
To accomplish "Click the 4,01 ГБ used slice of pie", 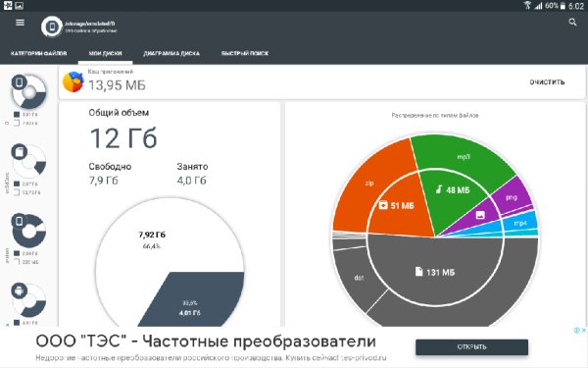I will click(190, 308).
